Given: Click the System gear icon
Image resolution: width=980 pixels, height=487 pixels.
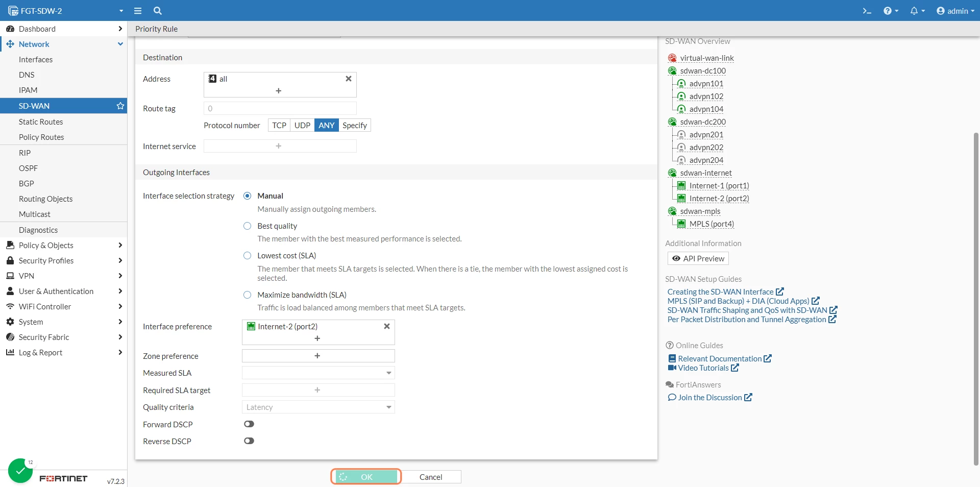Looking at the screenshot, I should pyautogui.click(x=10, y=322).
